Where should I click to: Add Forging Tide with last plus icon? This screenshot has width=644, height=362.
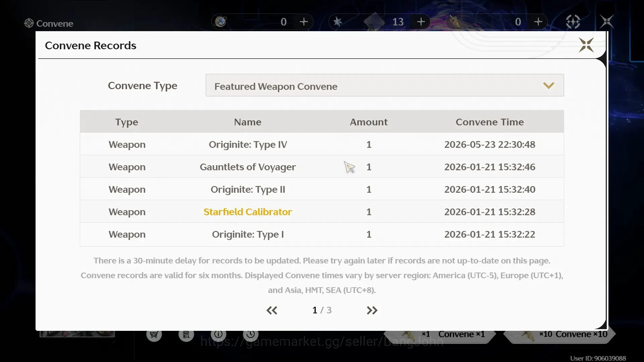pos(538,22)
